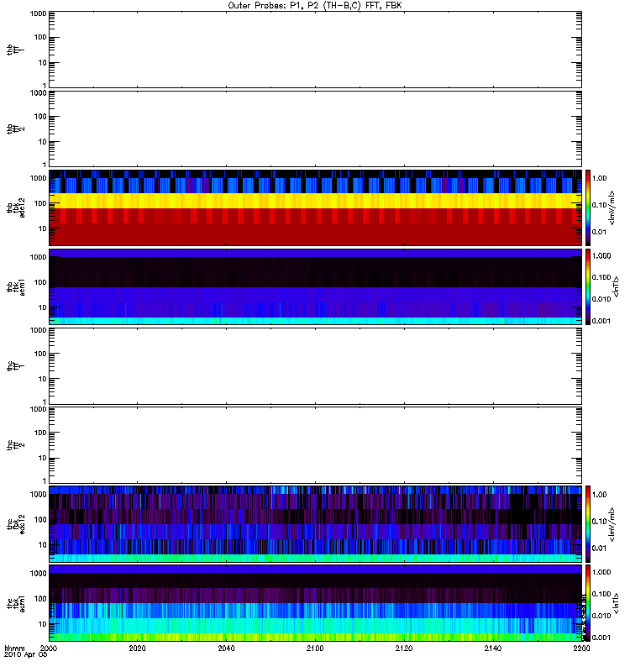
Task: Click the "thb fbk scm1" y-axis title
Action: (x=16, y=287)
